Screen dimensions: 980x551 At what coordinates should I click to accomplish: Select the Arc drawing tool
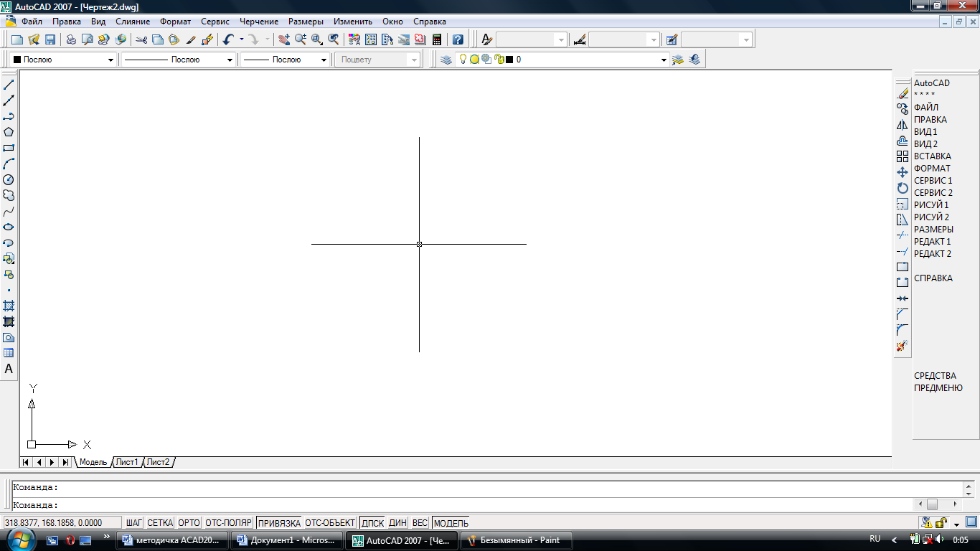[9, 164]
